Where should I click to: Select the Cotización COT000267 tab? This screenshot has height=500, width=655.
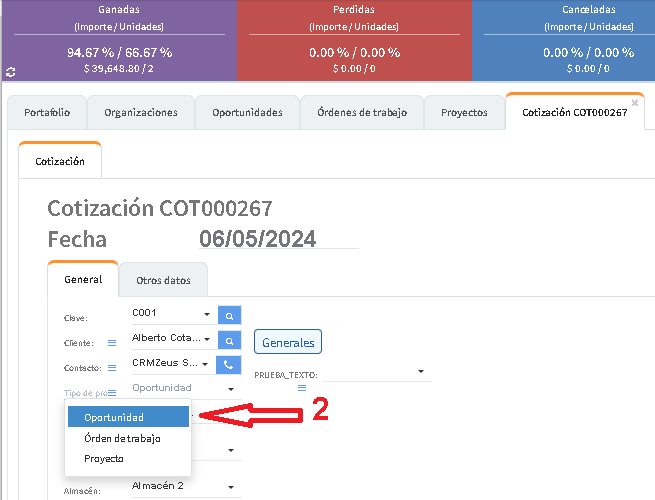click(574, 112)
